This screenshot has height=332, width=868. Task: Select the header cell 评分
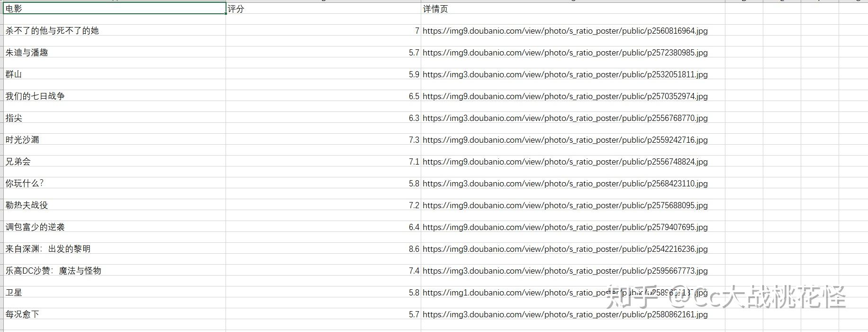pyautogui.click(x=323, y=9)
